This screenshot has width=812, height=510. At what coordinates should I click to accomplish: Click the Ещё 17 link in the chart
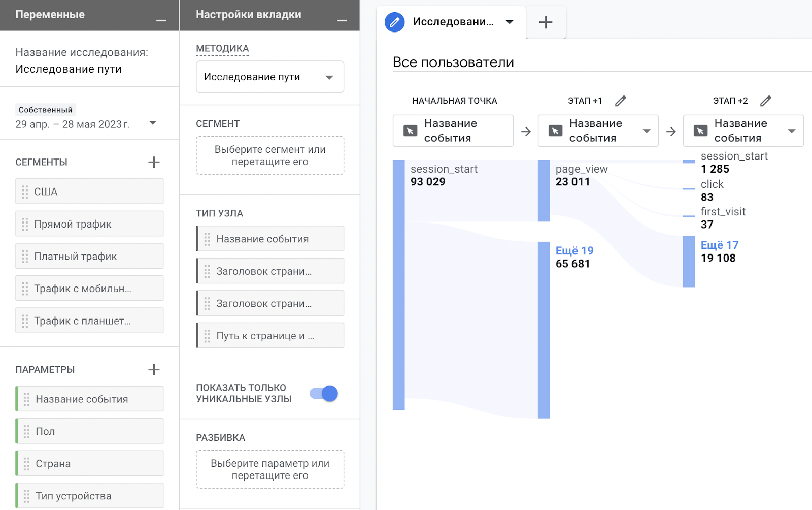pyautogui.click(x=719, y=245)
